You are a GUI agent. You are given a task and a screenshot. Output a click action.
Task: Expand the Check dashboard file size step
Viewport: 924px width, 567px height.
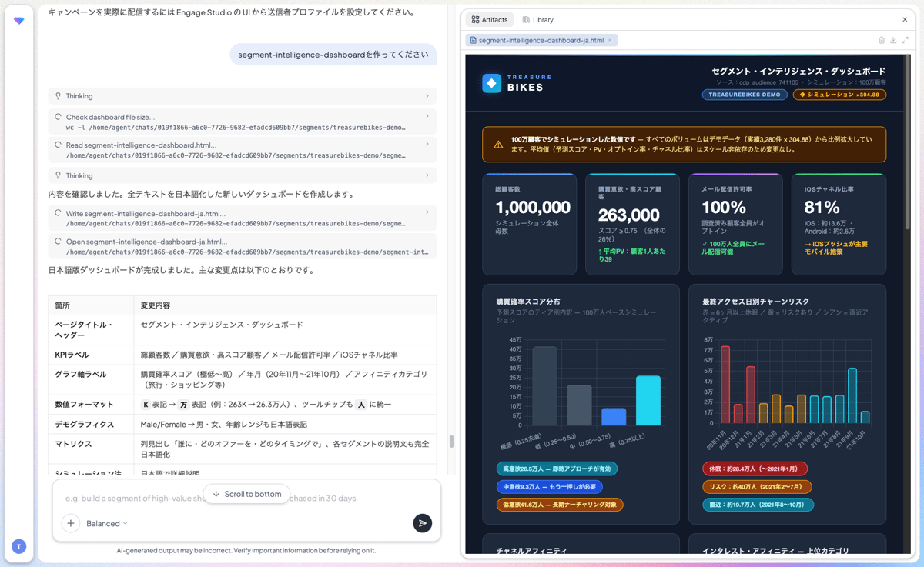tap(243, 122)
